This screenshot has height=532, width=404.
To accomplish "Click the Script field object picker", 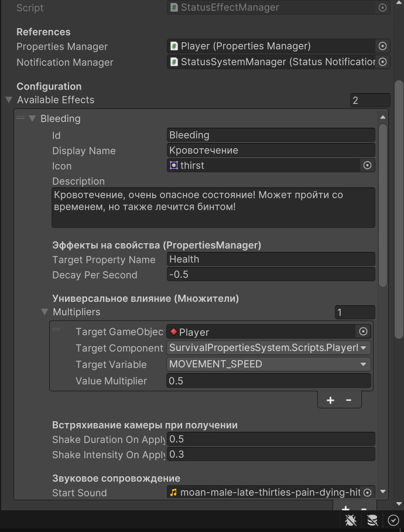I will tap(382, 8).
